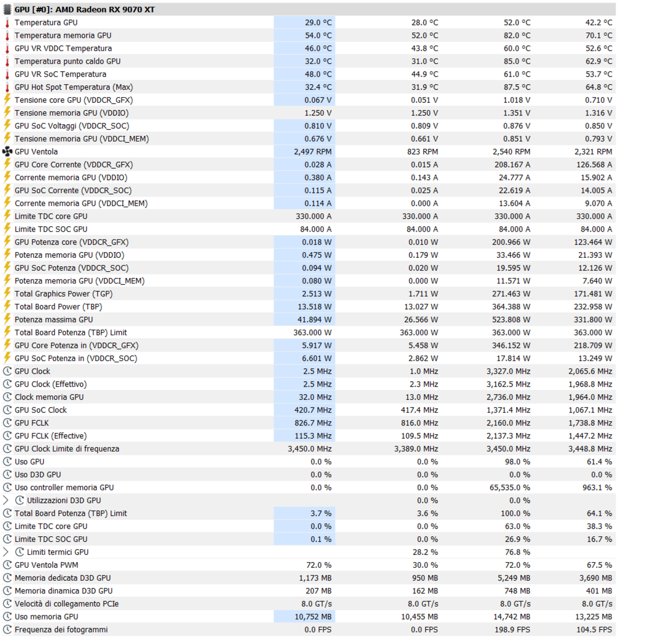Select the Limiti termici GPU row label
This screenshot has width=654, height=644.
coord(58,552)
